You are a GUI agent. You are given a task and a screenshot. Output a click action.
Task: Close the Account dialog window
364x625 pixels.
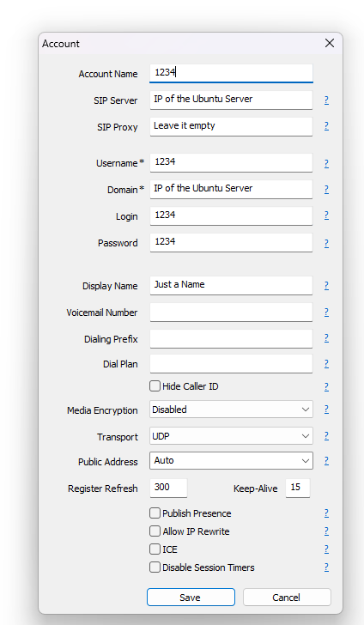pyautogui.click(x=330, y=43)
